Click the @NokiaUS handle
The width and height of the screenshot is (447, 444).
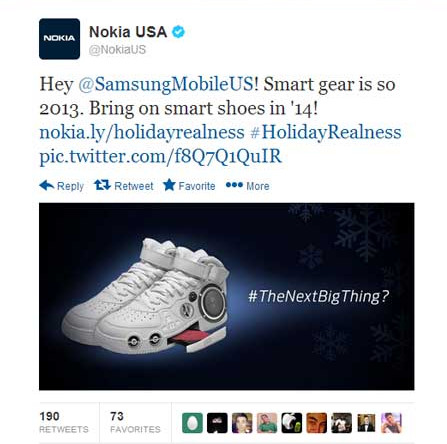pyautogui.click(x=117, y=50)
